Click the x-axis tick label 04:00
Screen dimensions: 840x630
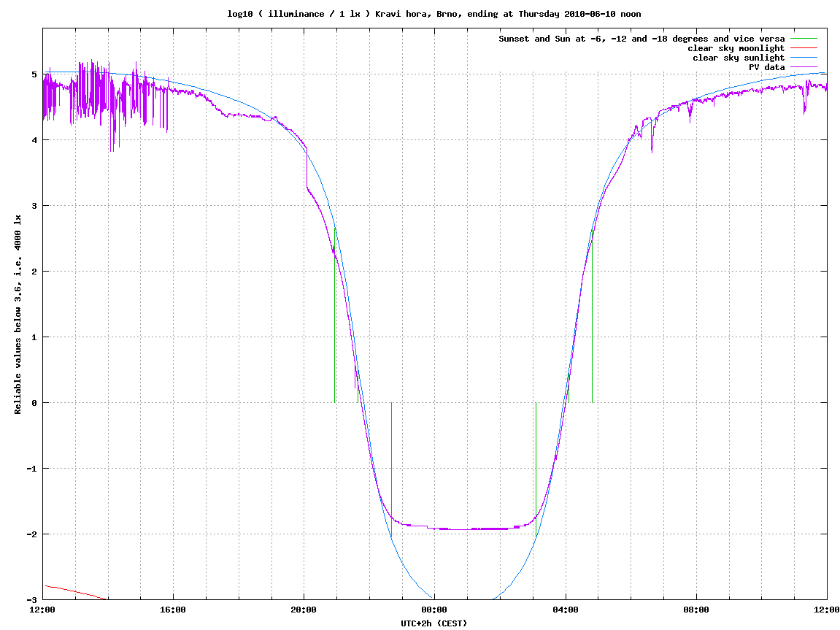pos(565,610)
